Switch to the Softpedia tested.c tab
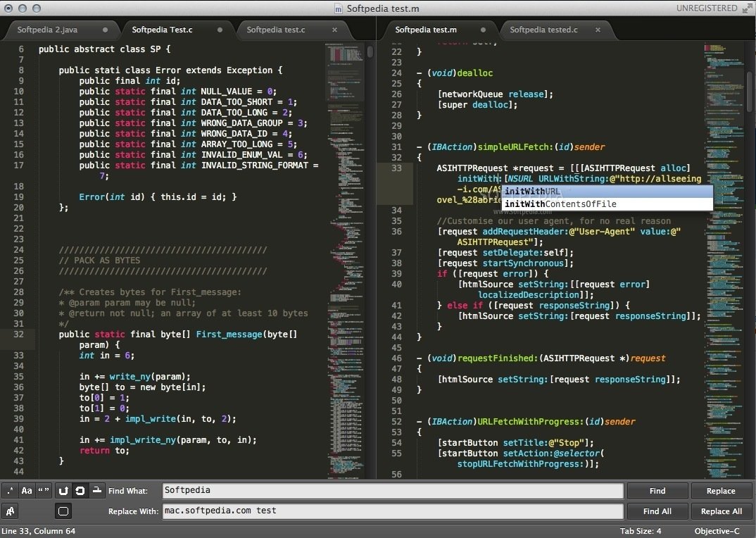The width and height of the screenshot is (756, 538). [x=543, y=30]
